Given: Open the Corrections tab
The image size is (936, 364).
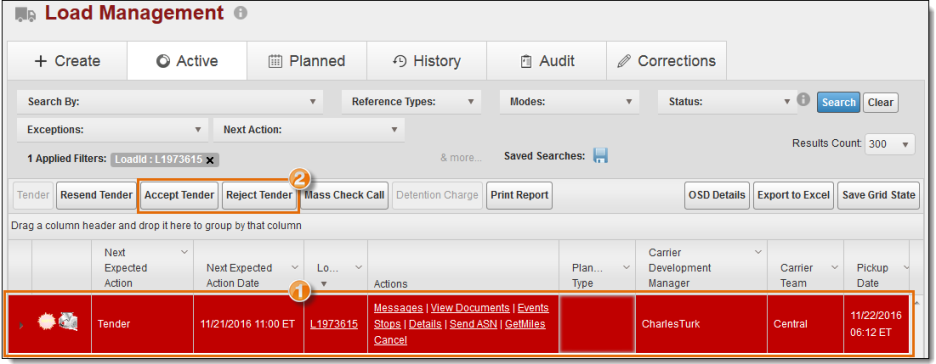Looking at the screenshot, I should click(666, 61).
